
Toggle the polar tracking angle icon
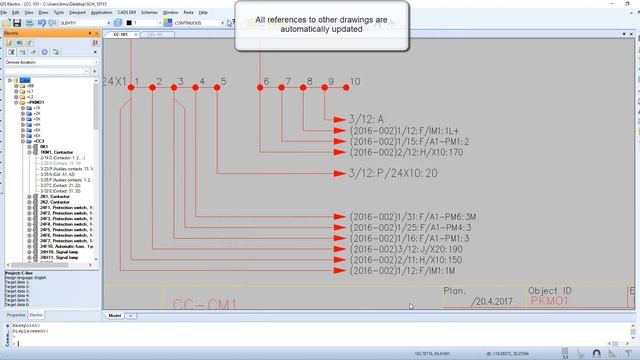(x=612, y=353)
